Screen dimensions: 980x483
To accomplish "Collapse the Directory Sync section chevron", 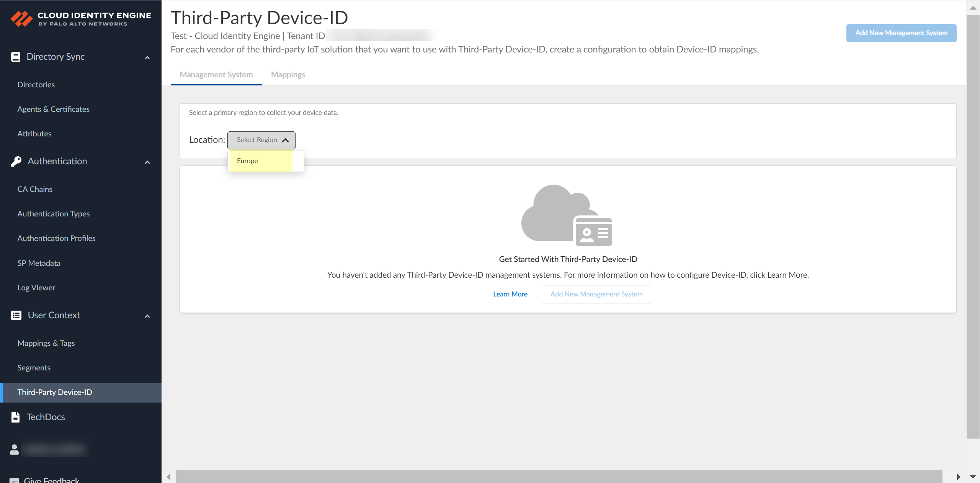I will tap(147, 57).
